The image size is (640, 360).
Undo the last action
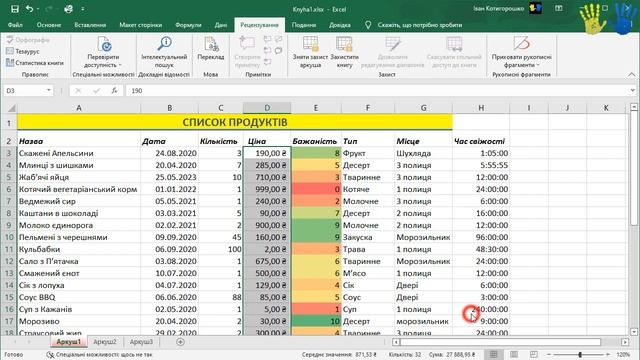tap(29, 9)
